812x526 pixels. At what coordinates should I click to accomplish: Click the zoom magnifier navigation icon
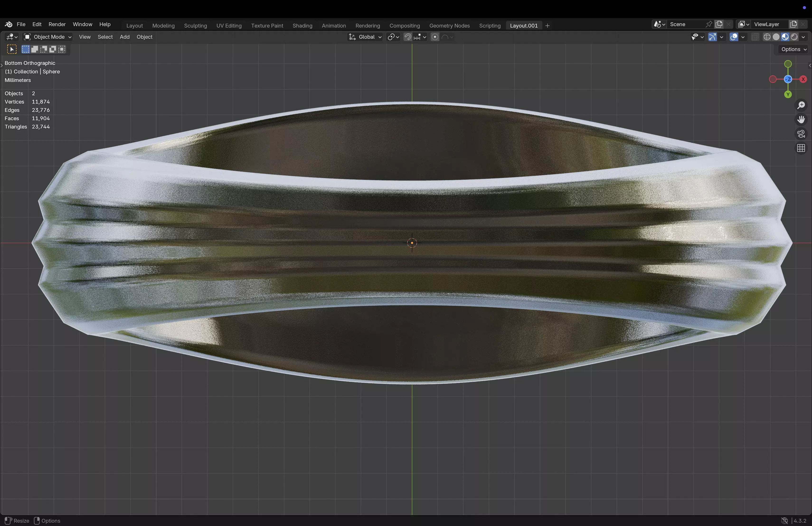tap(801, 105)
